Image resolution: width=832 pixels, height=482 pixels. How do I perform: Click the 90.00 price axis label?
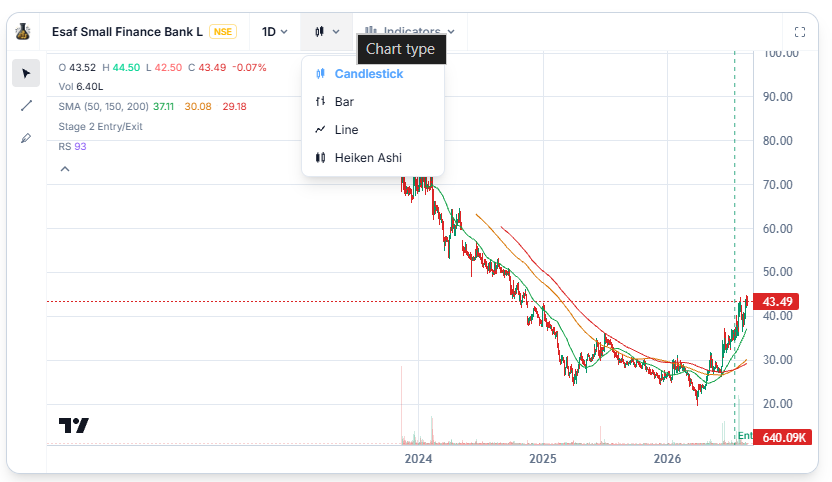pyautogui.click(x=777, y=97)
